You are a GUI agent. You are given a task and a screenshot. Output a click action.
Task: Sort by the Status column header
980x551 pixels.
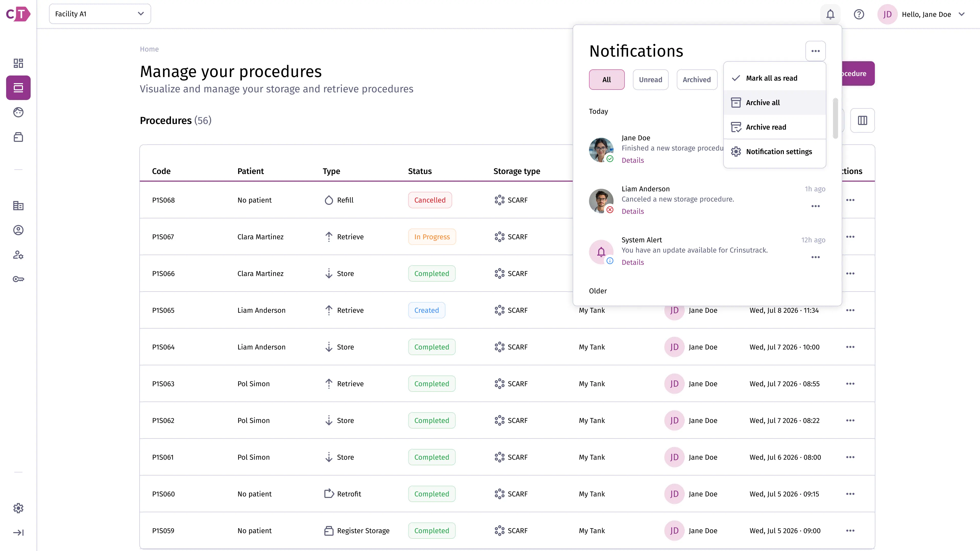[420, 171]
